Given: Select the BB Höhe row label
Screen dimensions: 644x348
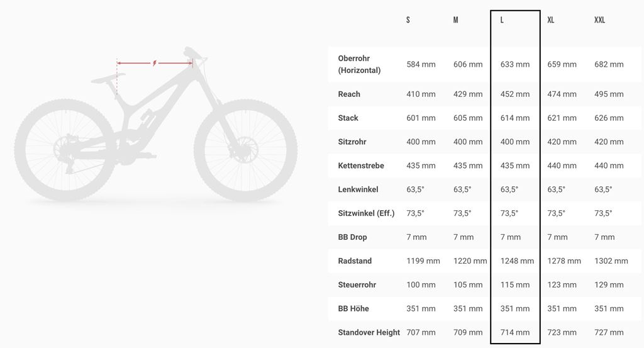Looking at the screenshot, I should 353,309.
